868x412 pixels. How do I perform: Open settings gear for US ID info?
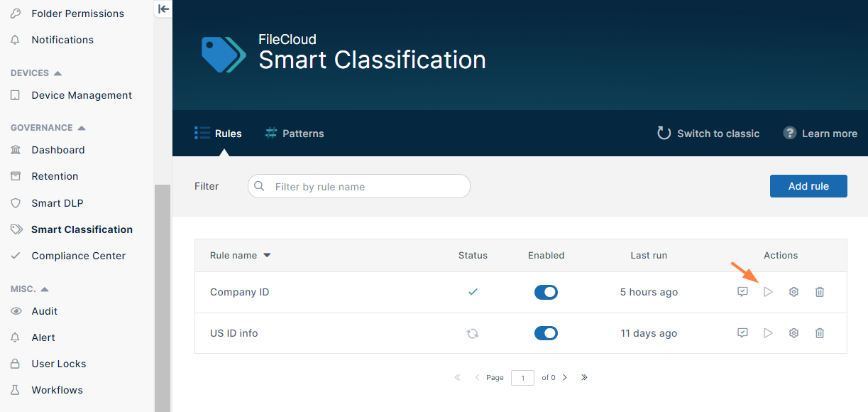click(794, 333)
